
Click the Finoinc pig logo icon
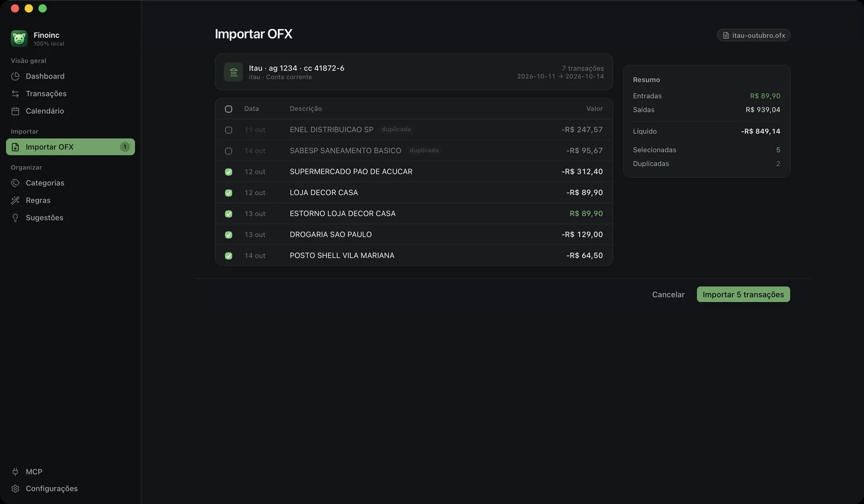click(x=19, y=38)
